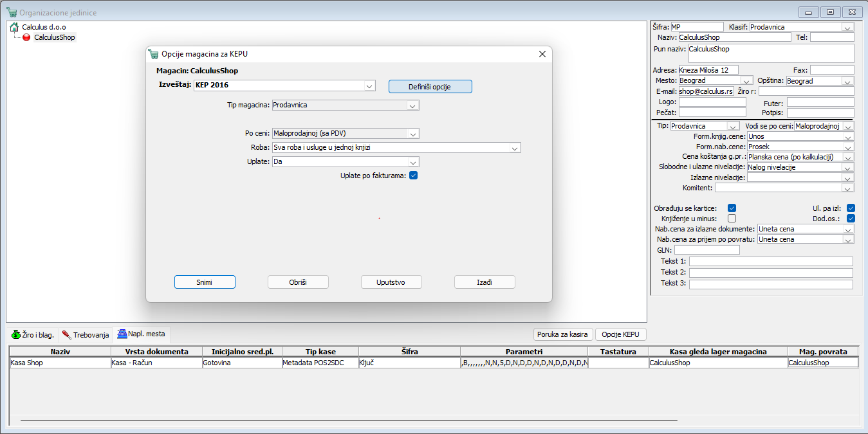Click the Tekst 1 input field
Viewport: 868px width, 434px height.
[x=771, y=262]
